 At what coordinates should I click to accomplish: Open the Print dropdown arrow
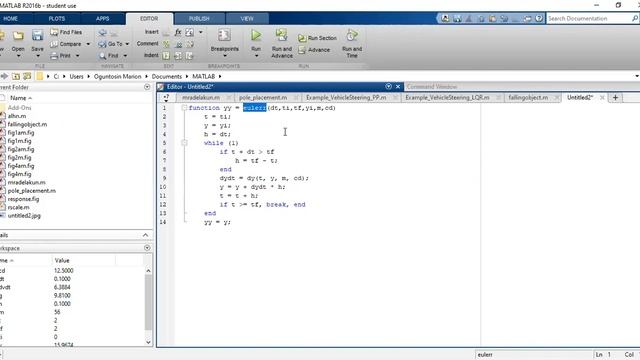click(77, 56)
